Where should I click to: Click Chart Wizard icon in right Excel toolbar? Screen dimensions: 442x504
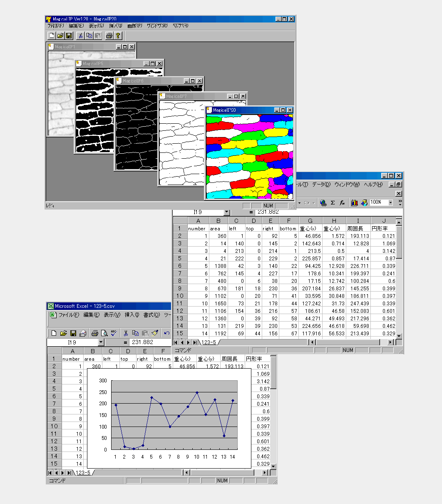click(354, 202)
